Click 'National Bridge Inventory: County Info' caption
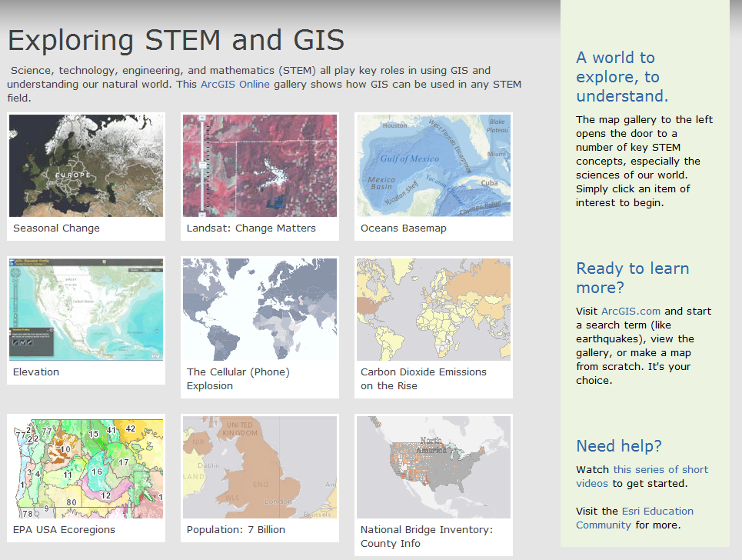742x560 pixels. click(427, 536)
